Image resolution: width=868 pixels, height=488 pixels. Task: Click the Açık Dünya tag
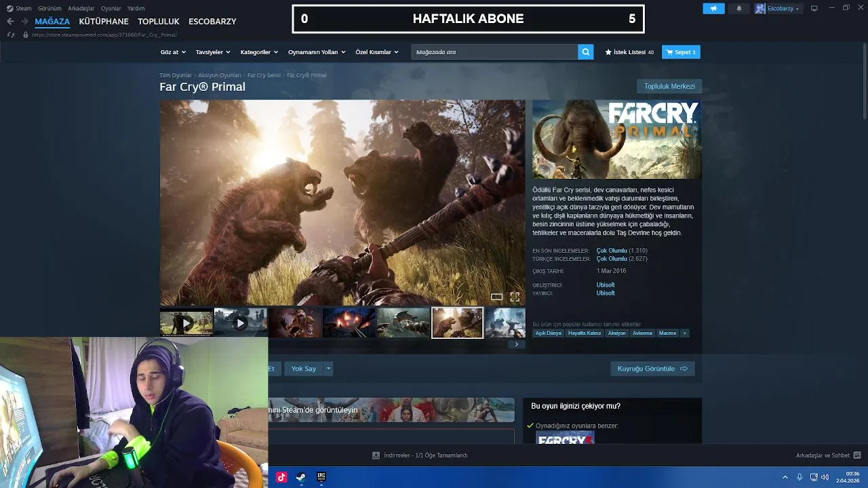[549, 333]
